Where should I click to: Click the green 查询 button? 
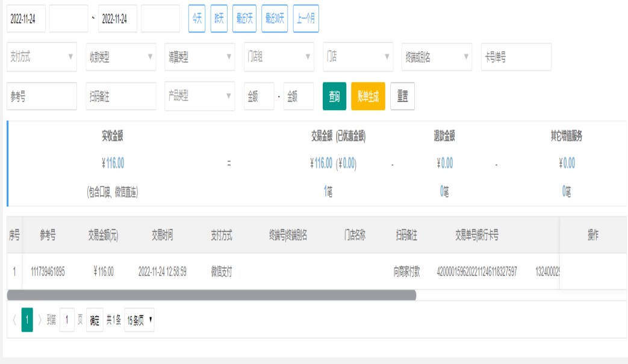(x=334, y=96)
